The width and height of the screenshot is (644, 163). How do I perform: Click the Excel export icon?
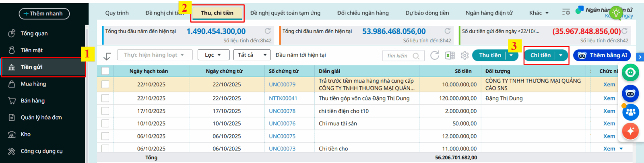[450, 55]
